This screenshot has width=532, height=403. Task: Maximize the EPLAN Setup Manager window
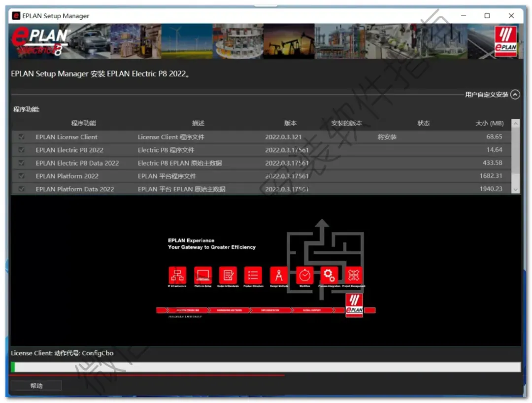pos(487,16)
